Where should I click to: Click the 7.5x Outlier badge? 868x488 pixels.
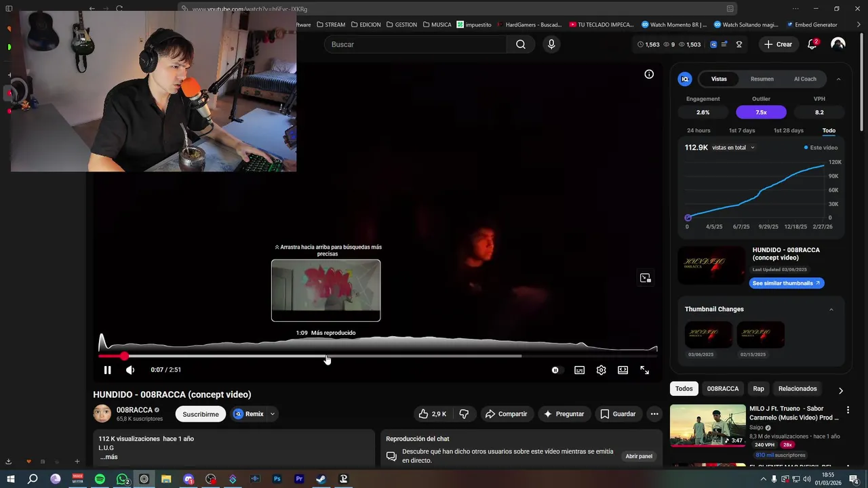[x=761, y=113]
